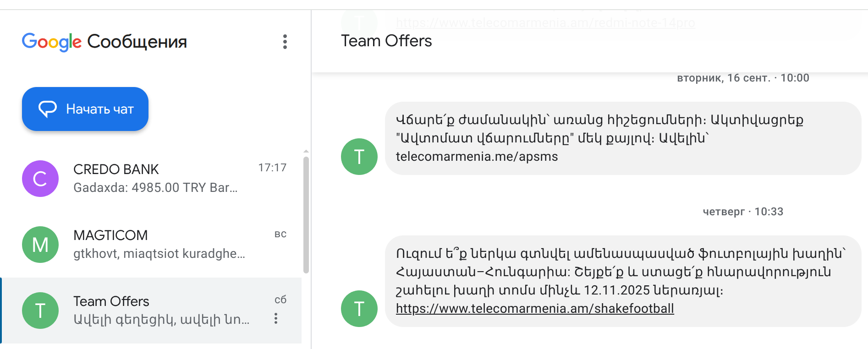Open Team Offers conversation options menu
The height and width of the screenshot is (349, 868).
click(276, 318)
